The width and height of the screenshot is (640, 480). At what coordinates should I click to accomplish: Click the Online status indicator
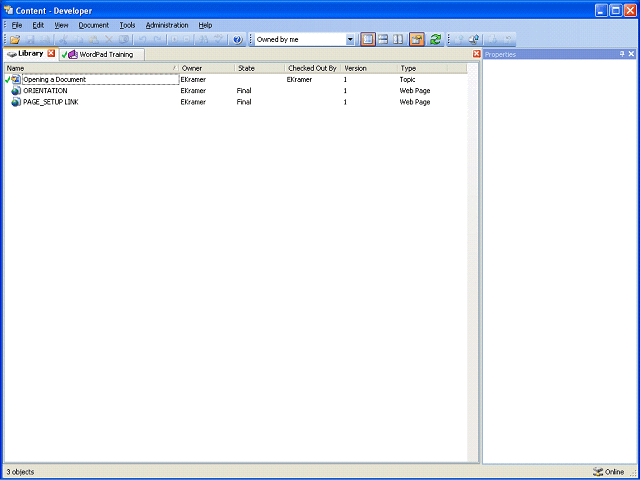point(609,472)
